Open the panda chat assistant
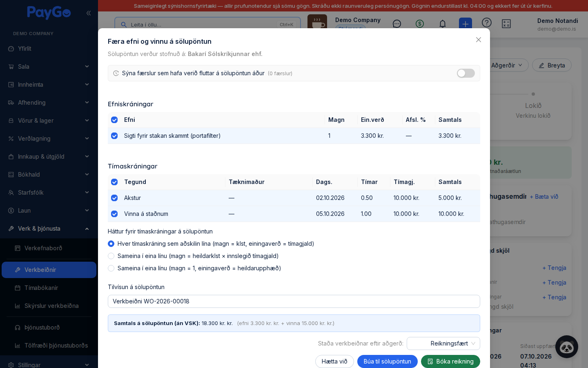 pos(567,347)
